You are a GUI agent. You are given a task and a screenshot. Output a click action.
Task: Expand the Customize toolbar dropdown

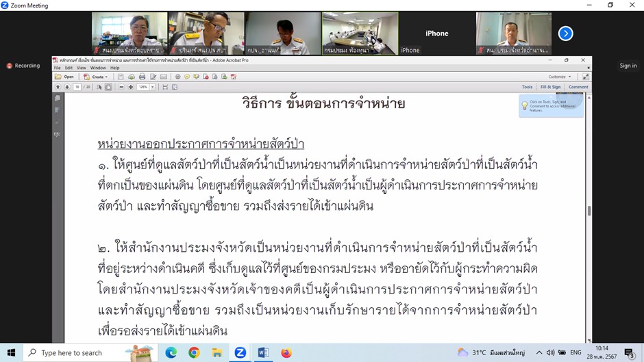pyautogui.click(x=560, y=77)
